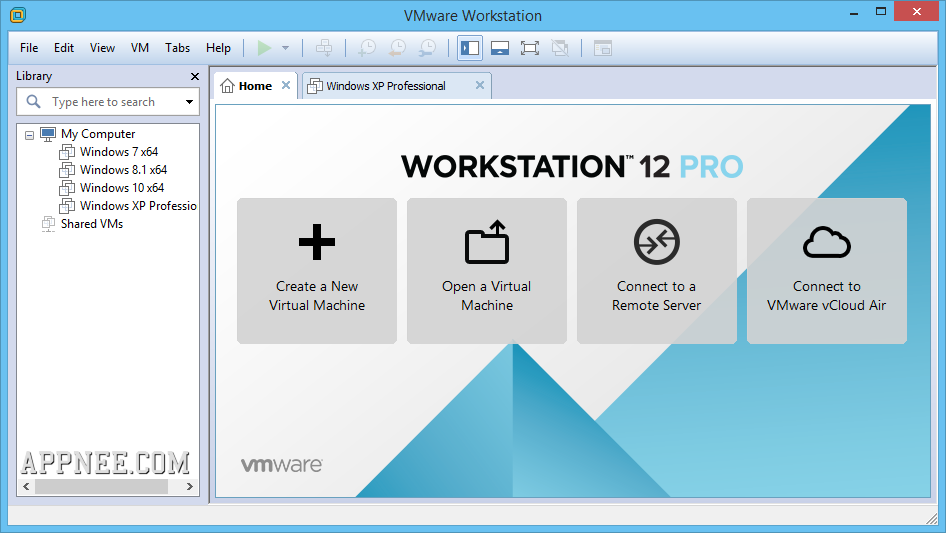Click Revert to Snapshot toolbar icon

tap(397, 48)
